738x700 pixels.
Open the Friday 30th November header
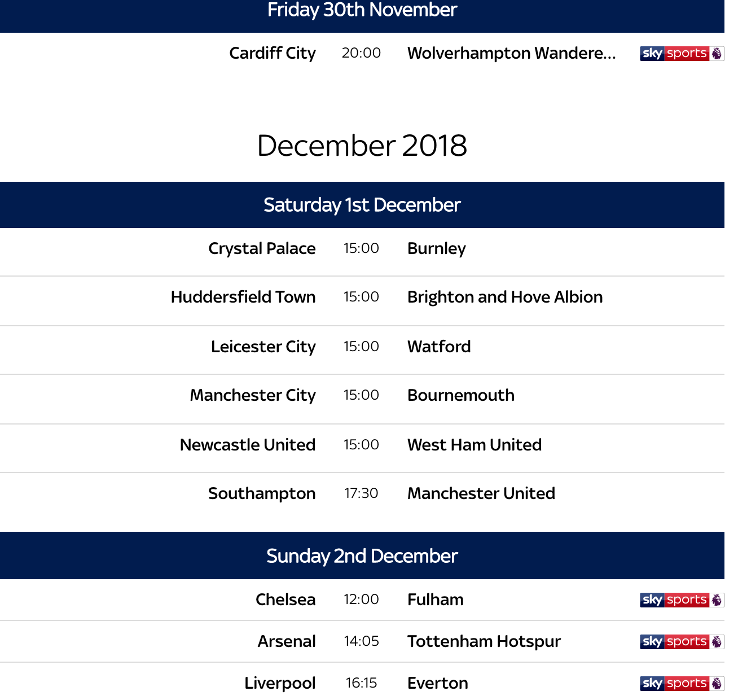coord(362,11)
